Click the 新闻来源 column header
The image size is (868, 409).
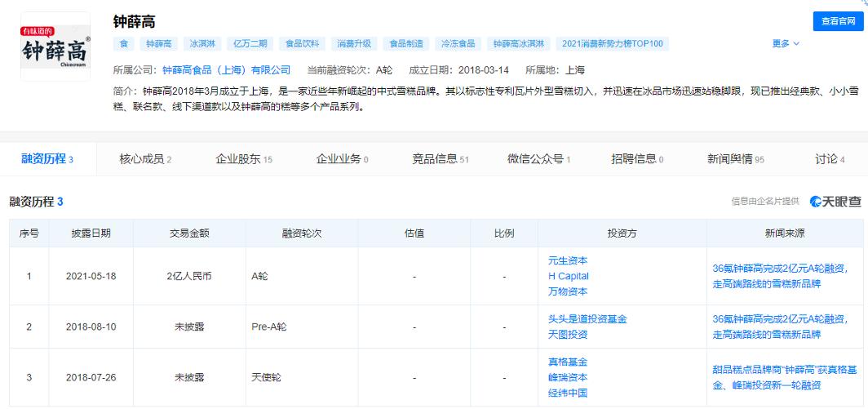pyautogui.click(x=785, y=233)
